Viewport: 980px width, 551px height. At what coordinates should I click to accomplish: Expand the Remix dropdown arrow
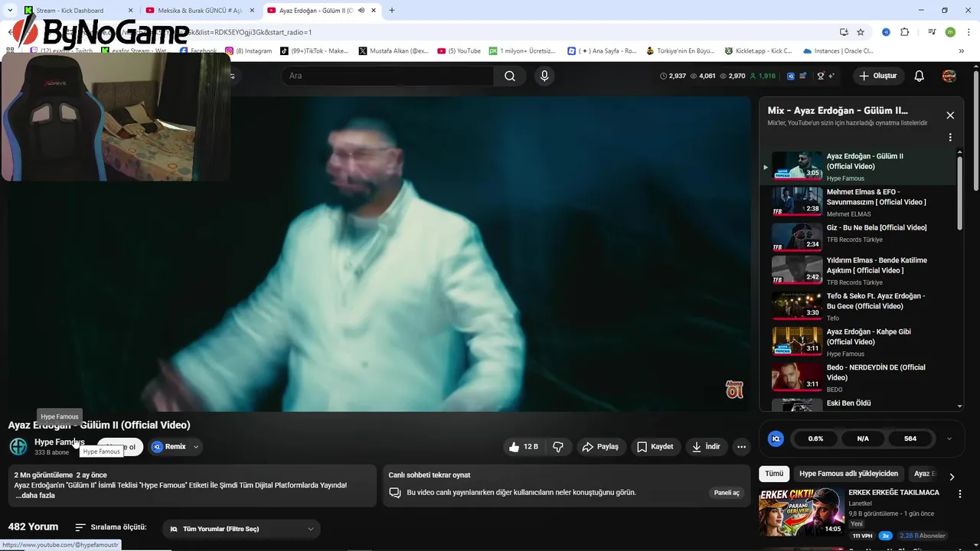(x=196, y=447)
